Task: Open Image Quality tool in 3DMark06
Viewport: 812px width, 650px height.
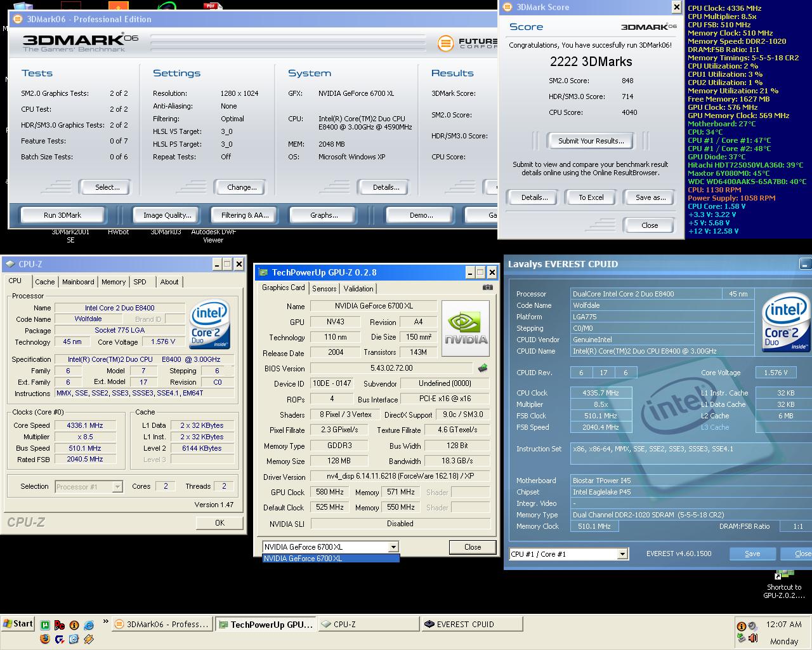Action: point(167,215)
